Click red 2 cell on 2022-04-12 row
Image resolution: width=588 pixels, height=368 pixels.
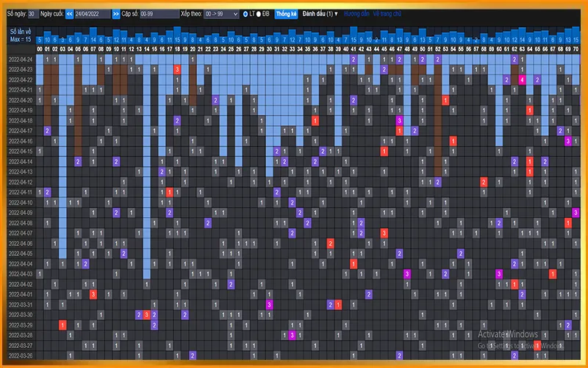[x=484, y=182]
